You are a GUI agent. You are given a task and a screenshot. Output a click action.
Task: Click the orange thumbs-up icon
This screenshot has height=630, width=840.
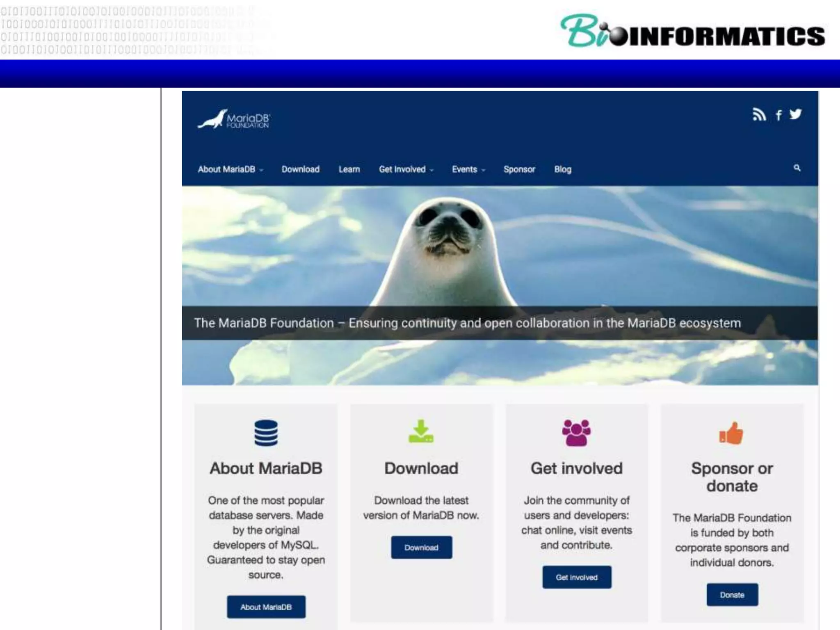(x=731, y=434)
